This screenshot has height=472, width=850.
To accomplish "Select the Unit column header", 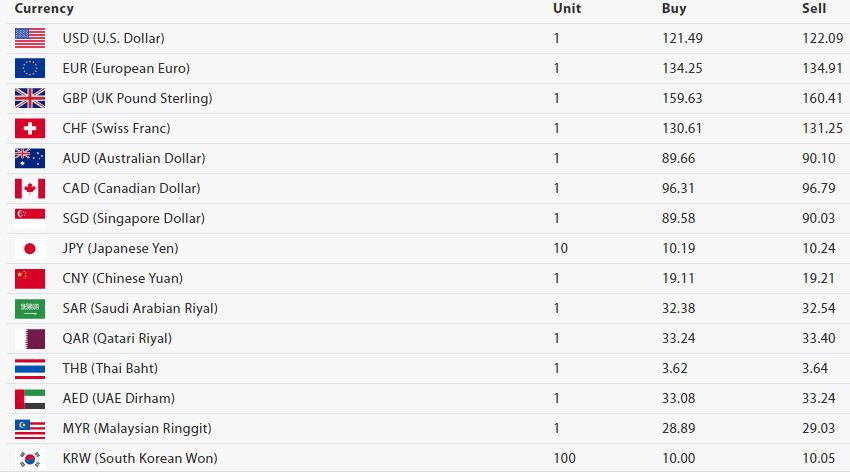I will (x=566, y=9).
